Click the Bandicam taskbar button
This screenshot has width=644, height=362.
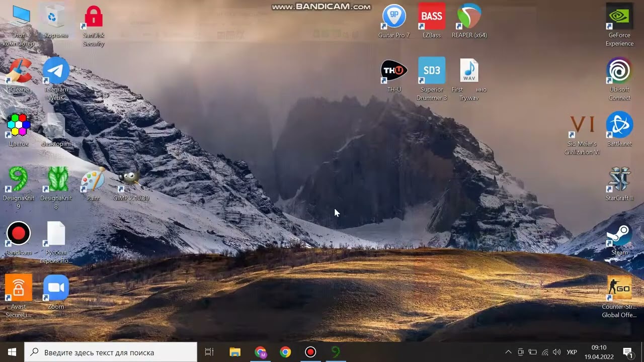[310, 352]
